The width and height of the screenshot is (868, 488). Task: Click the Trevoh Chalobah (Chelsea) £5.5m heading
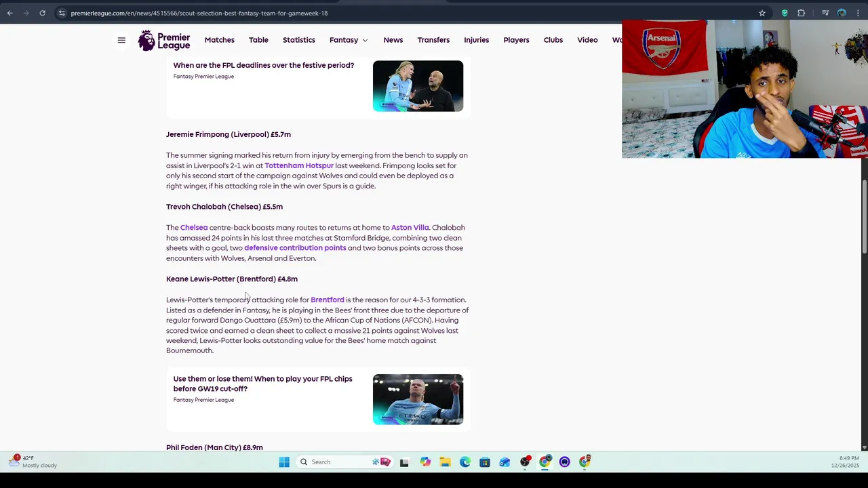coord(224,207)
